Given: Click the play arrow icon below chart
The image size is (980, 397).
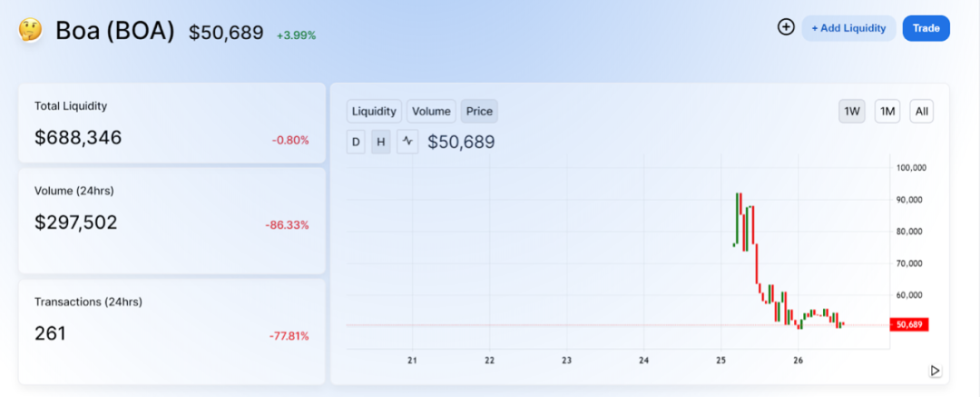Looking at the screenshot, I should coord(935,371).
